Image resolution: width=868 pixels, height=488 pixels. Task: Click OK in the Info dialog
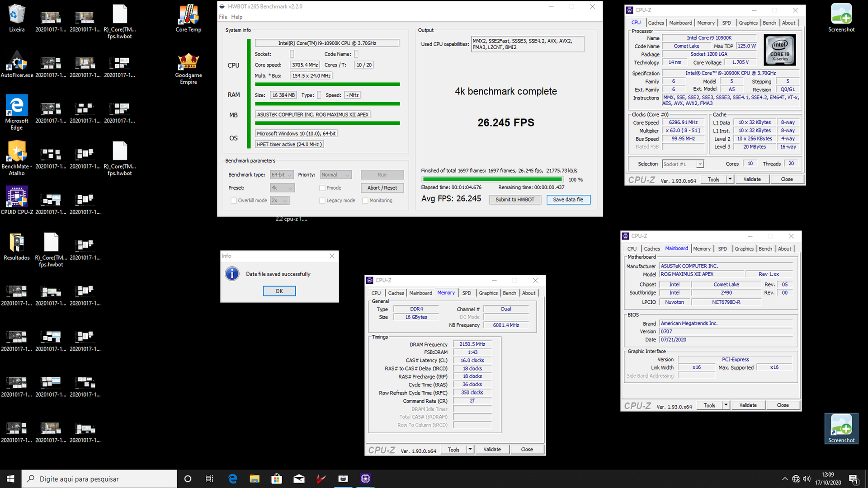(x=279, y=291)
